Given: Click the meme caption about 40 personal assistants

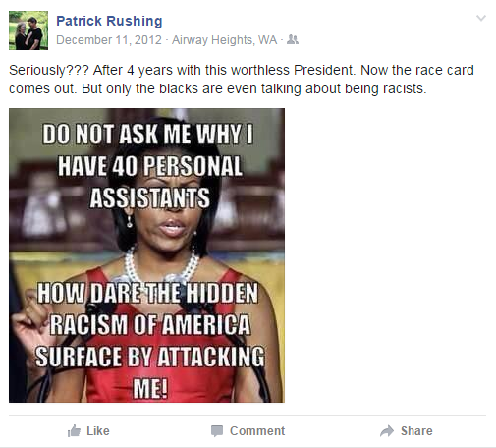Looking at the screenshot, I should click(149, 166).
